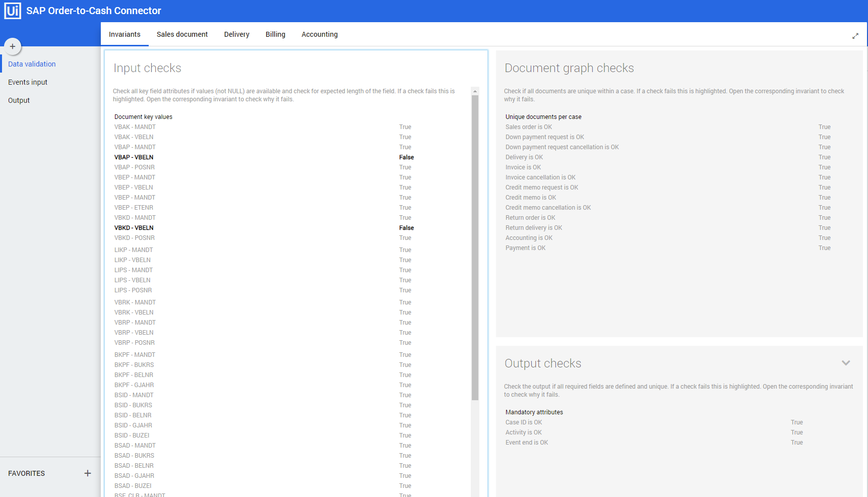Click the fullscreen expand arrows icon

855,36
